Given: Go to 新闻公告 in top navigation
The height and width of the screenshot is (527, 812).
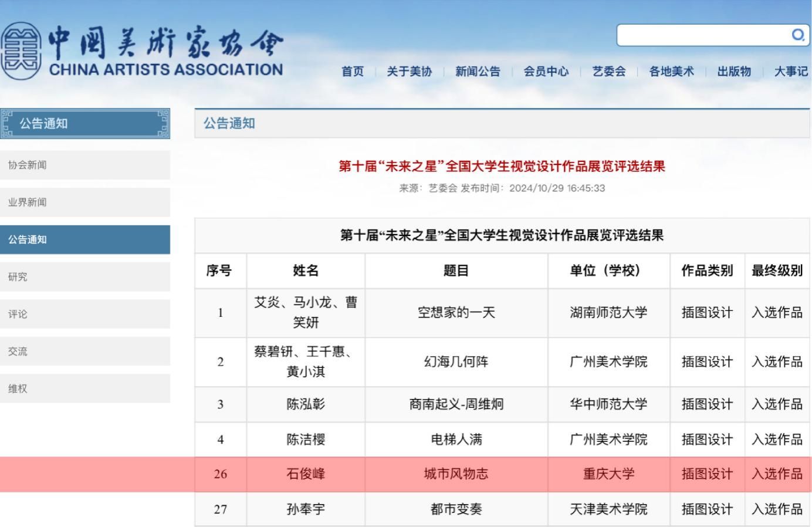Looking at the screenshot, I should coord(478,72).
